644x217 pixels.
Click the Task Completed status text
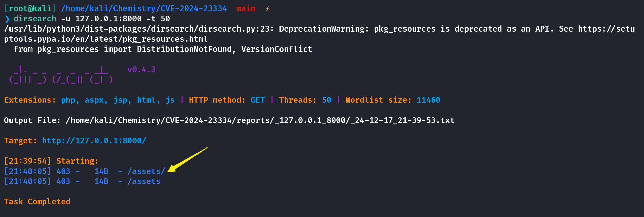click(37, 202)
